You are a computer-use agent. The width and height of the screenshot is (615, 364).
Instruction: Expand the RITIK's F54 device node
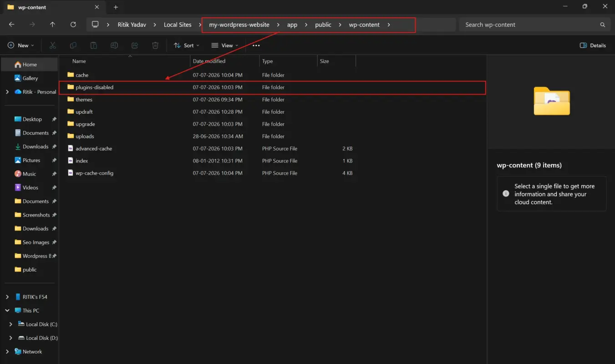7,297
